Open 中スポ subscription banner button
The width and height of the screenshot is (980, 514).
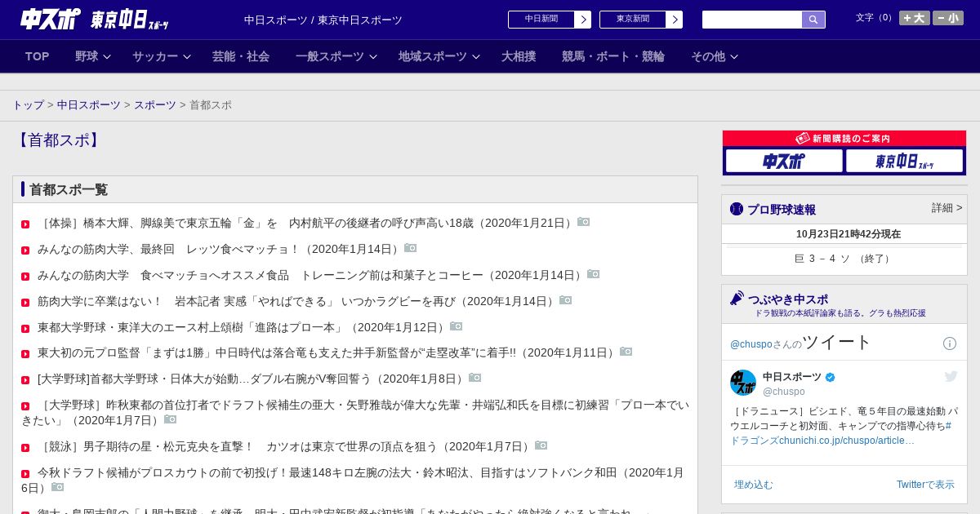[x=784, y=161]
